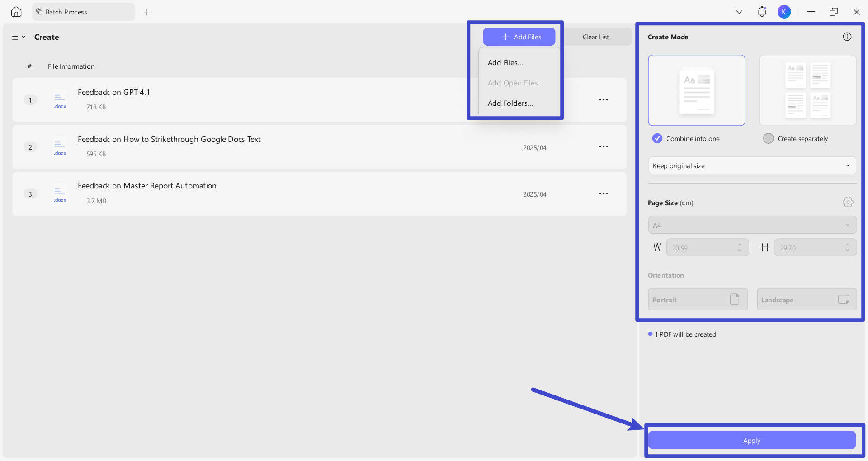The image size is (868, 461).
Task: Select Feedback on Master Report Automation
Action: [147, 186]
